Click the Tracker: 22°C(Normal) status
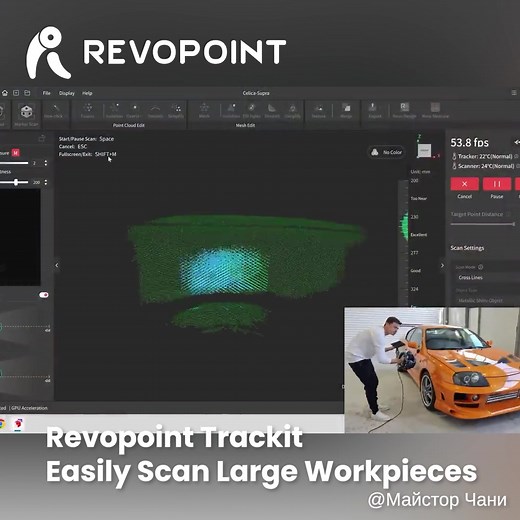The width and height of the screenshot is (520, 520). point(485,156)
